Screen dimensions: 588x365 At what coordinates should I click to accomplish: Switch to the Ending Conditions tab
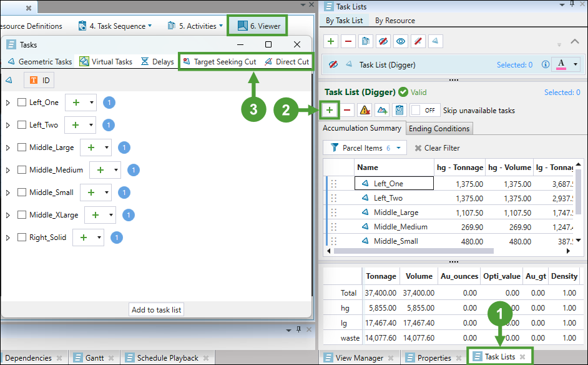(x=439, y=129)
